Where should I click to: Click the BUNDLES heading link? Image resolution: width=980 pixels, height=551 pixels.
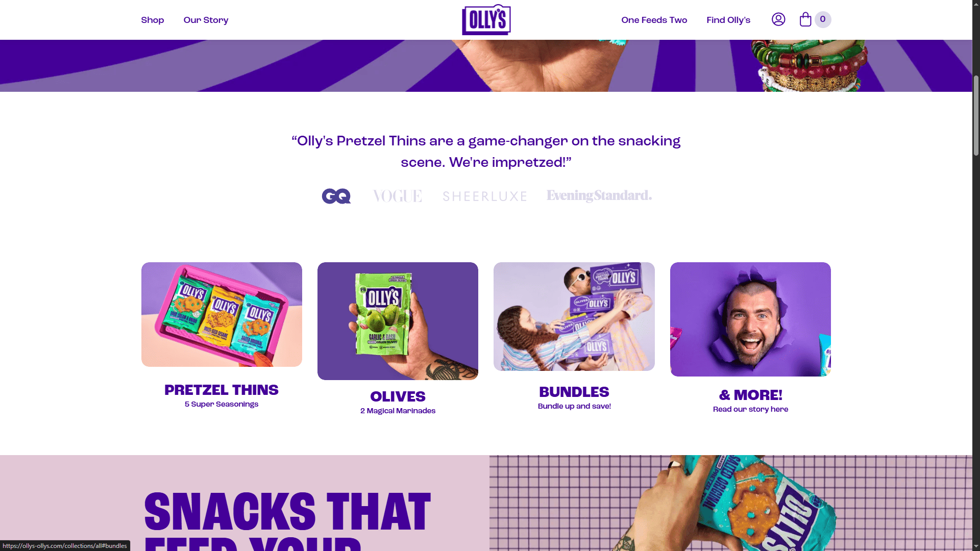pos(574,392)
